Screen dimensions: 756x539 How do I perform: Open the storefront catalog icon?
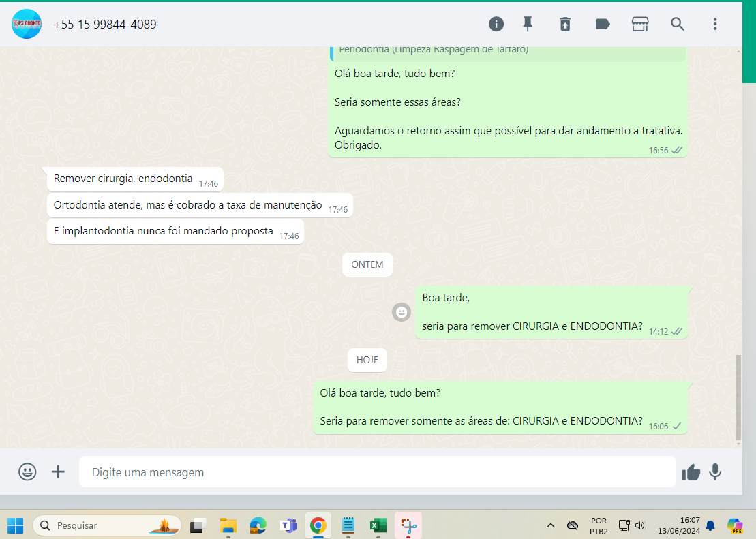point(640,24)
